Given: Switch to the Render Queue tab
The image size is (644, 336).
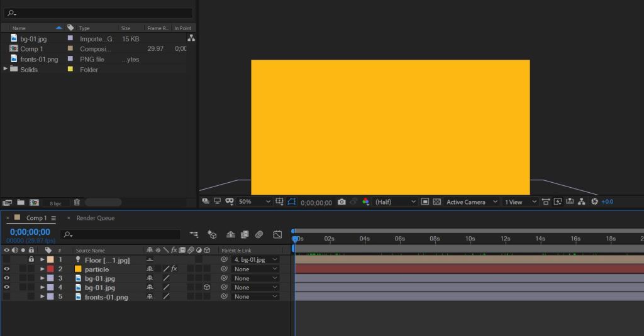Looking at the screenshot, I should click(95, 218).
